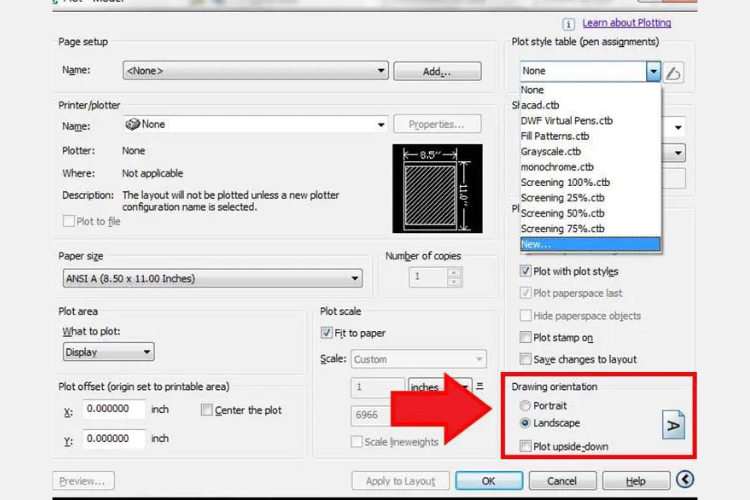Screen dimensions: 750x500
Task: Click the Preview... button
Action: tap(83, 481)
